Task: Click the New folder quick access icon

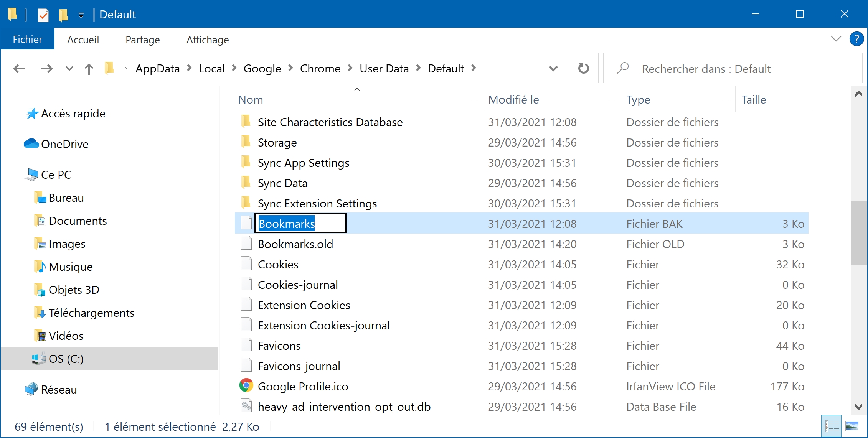Action: pyautogui.click(x=63, y=15)
